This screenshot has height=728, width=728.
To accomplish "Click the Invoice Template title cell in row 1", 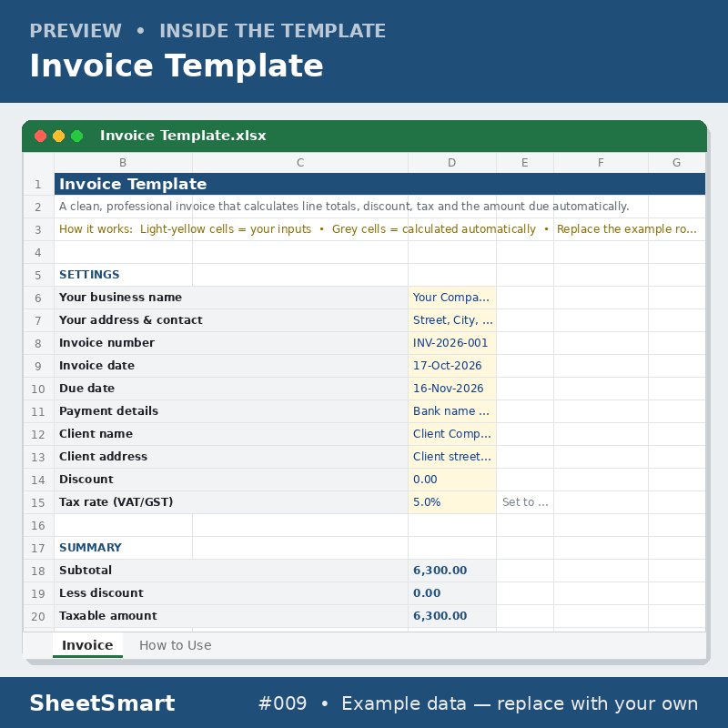I will coord(379,184).
